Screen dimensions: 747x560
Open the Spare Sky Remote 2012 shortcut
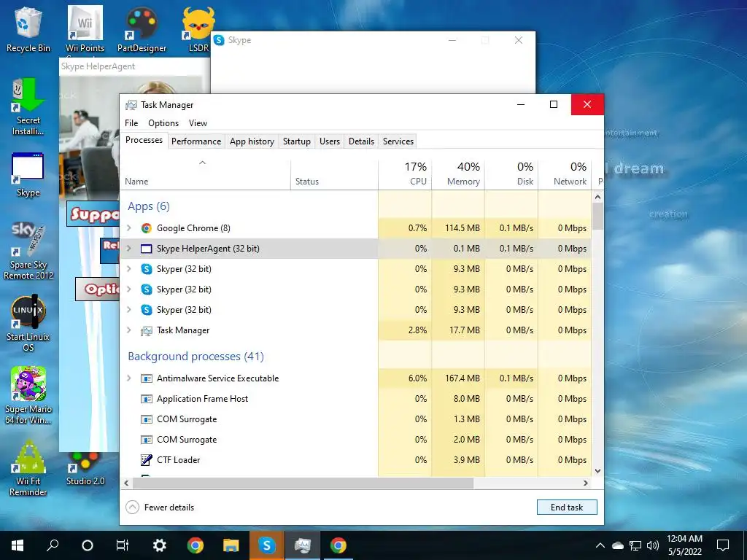tap(28, 251)
